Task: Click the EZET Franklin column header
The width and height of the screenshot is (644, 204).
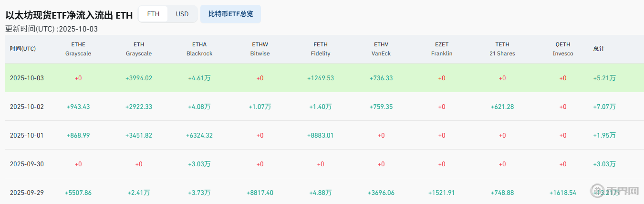Action: pyautogui.click(x=442, y=49)
